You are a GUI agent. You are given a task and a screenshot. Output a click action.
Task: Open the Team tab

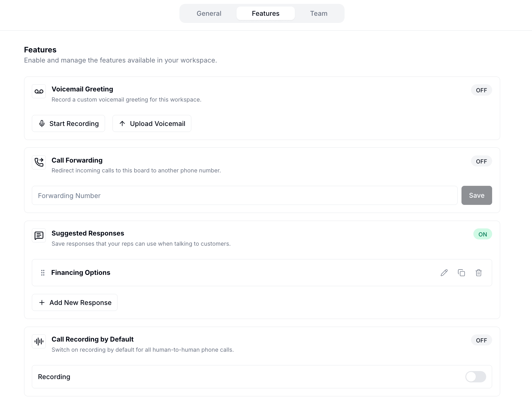coord(319,13)
